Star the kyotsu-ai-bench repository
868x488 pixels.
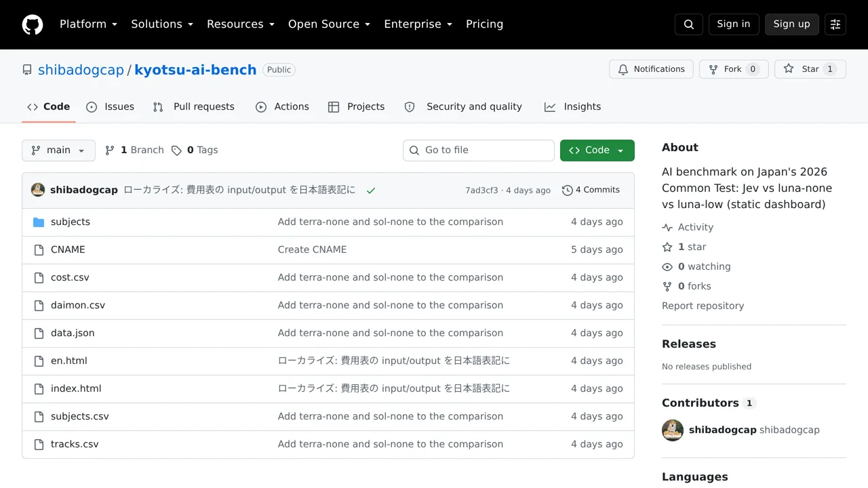point(810,69)
